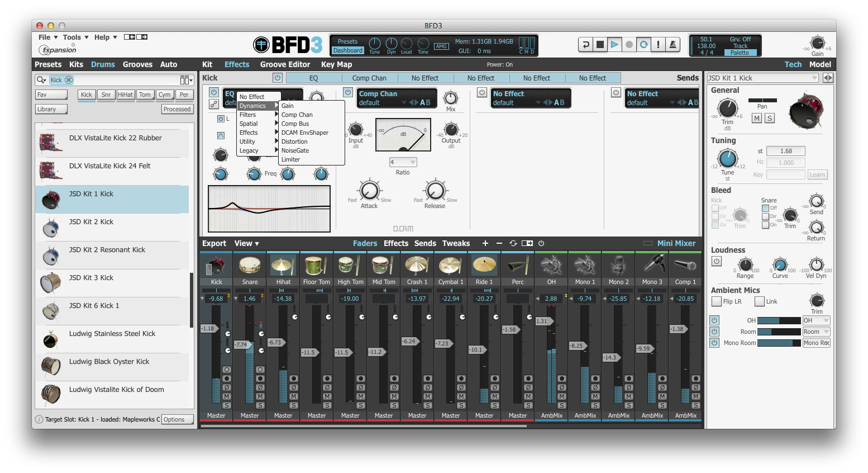
Task: Select DCAM EnvShaper from Dynamics submenu
Action: click(x=311, y=133)
